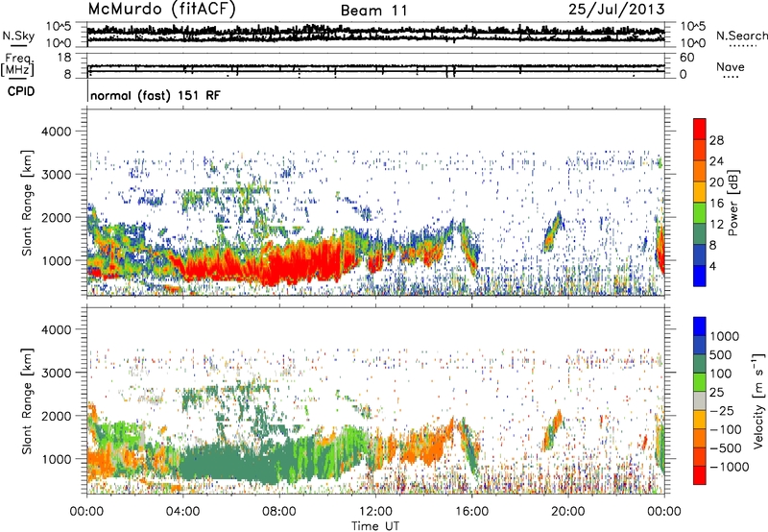Click the 60 tick on the Nave axis
768x532 pixels.
pos(686,58)
